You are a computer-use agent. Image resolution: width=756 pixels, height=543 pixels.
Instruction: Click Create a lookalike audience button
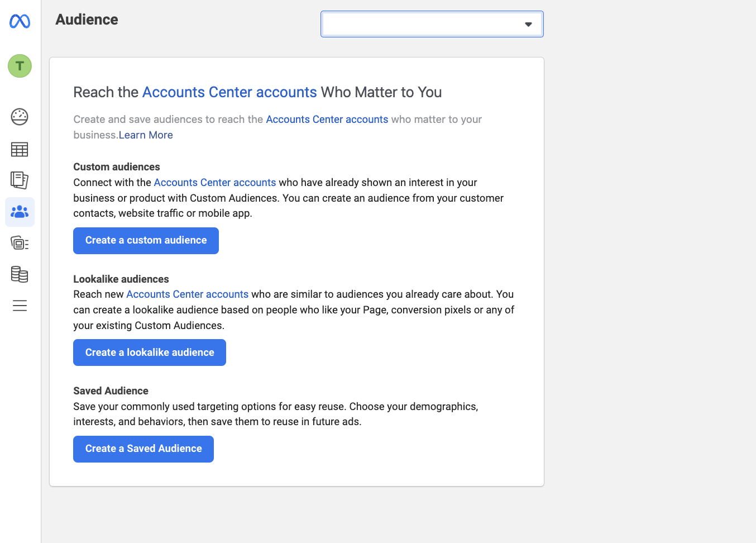(150, 353)
